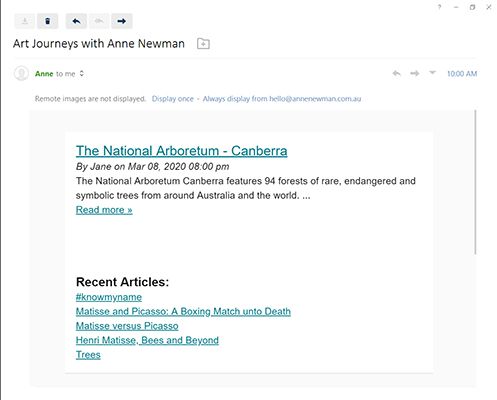
Task: Move message with folder plus icon
Action: click(x=203, y=44)
